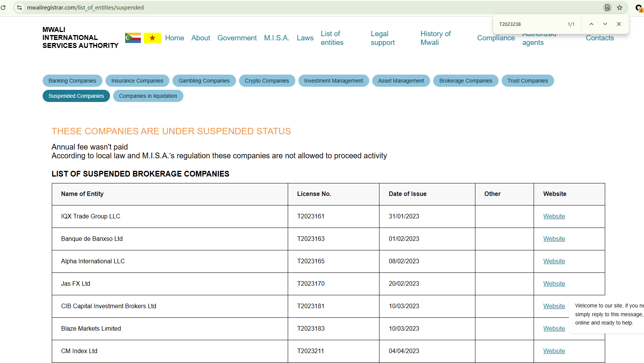The width and height of the screenshot is (644, 363).
Task: Jump to next find-in-page result
Action: tap(605, 24)
